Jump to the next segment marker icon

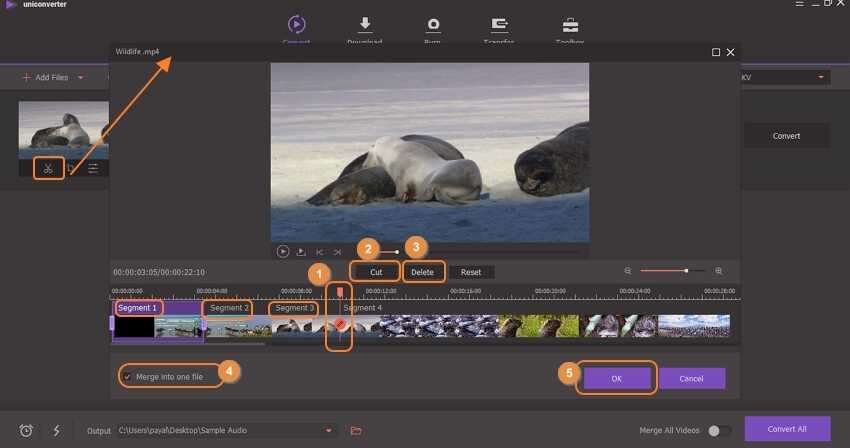click(x=337, y=252)
